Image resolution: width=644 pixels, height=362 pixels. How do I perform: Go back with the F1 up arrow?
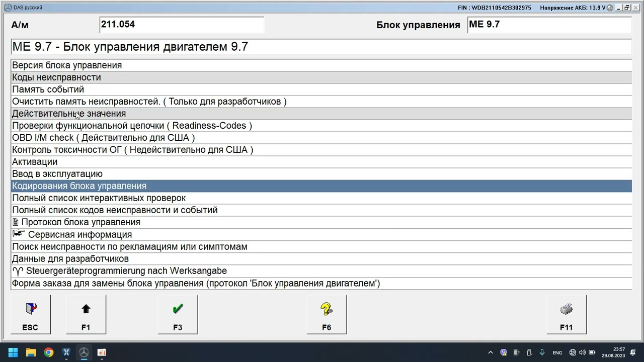86,315
